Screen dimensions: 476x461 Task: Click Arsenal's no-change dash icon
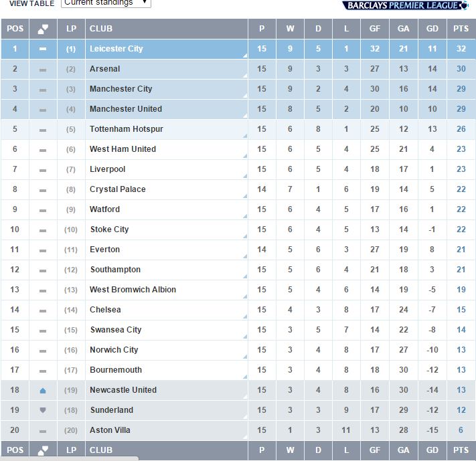[43, 70]
